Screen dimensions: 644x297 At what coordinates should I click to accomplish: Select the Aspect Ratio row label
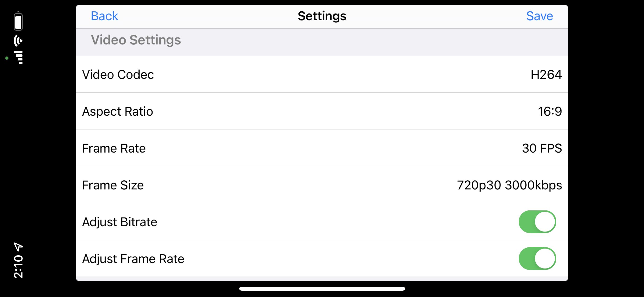coord(118,111)
